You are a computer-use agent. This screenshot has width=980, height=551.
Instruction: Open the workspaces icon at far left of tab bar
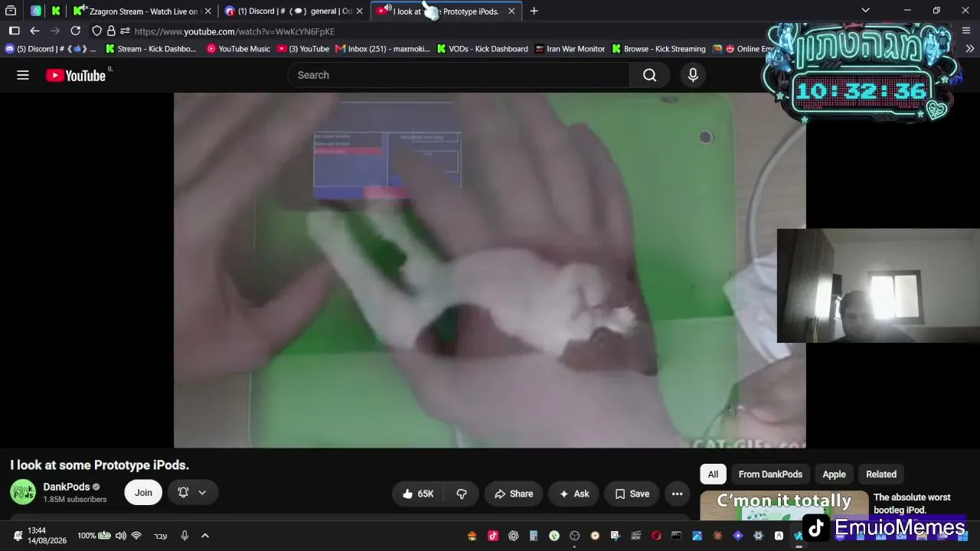[11, 11]
